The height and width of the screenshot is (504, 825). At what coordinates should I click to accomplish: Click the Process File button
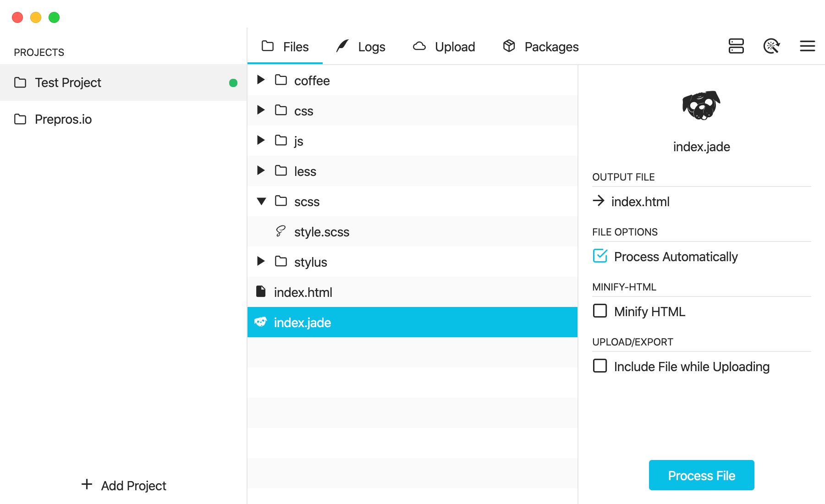(x=701, y=475)
